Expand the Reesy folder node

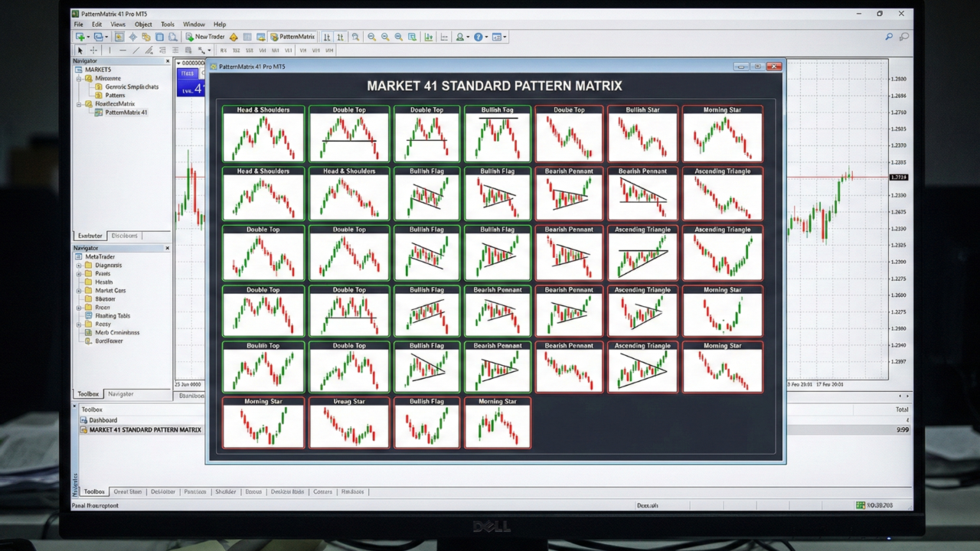click(79, 324)
